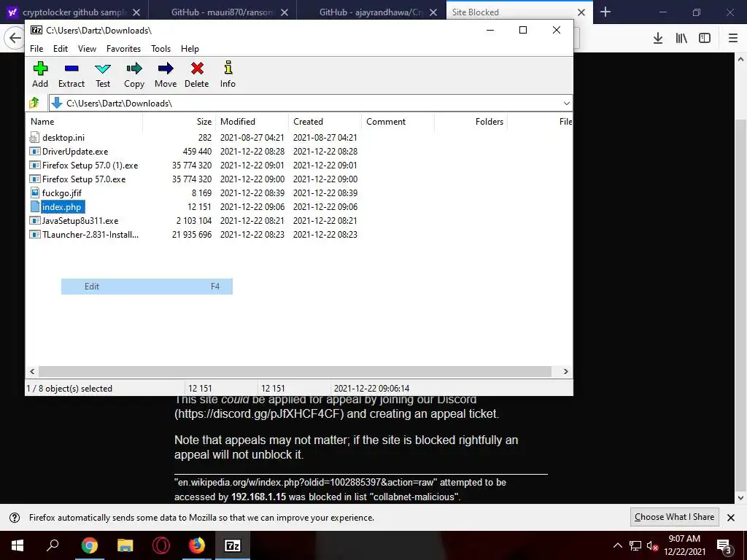Open File Explorer from taskbar
Screen dimensions: 747x560
click(125, 545)
